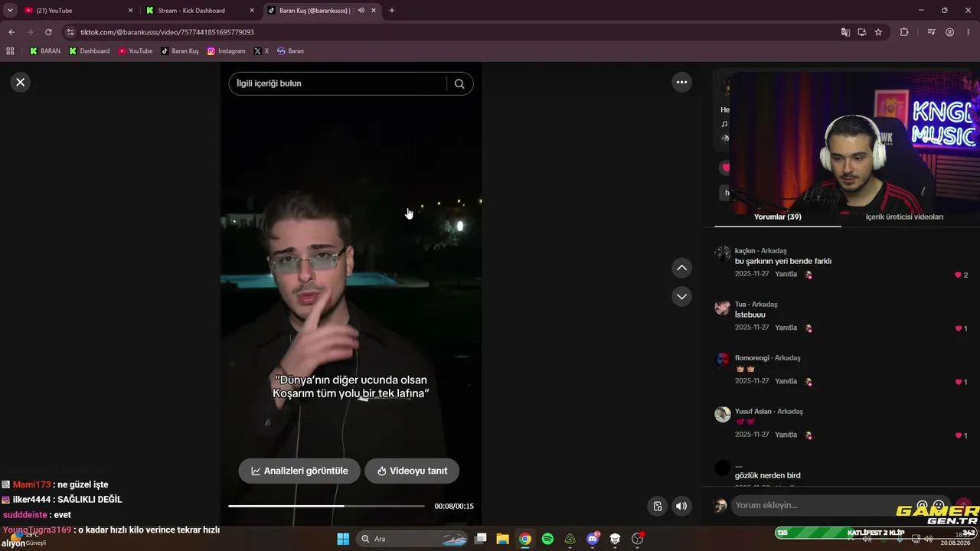Like the comment by flomoreogi
The width and height of the screenshot is (980, 551).
(x=958, y=382)
